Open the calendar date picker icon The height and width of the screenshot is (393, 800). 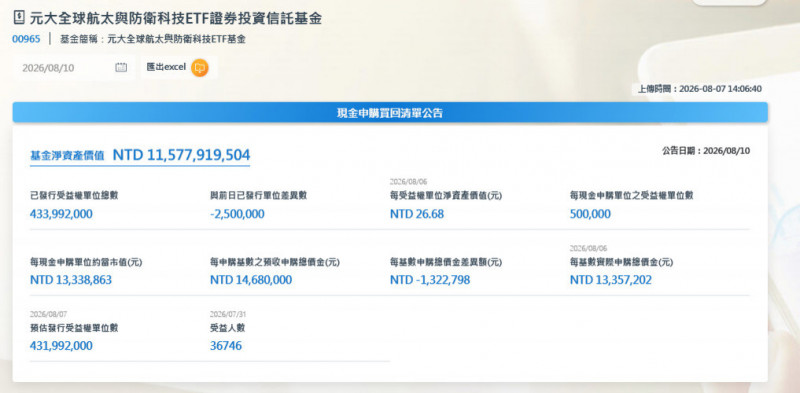coord(121,67)
